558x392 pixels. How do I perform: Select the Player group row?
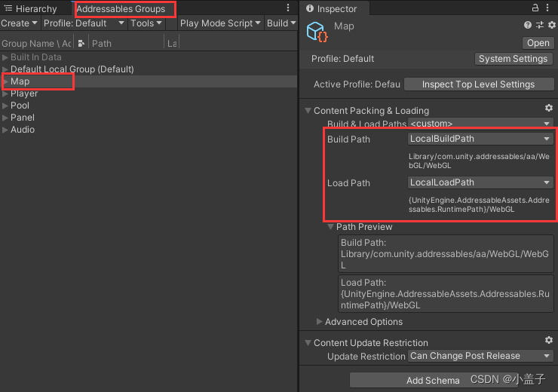[x=149, y=93]
